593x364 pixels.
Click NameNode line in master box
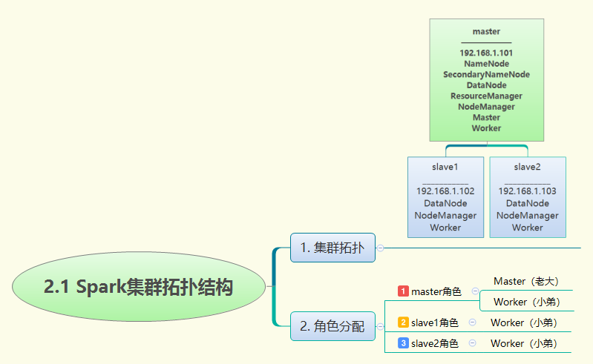(486, 64)
